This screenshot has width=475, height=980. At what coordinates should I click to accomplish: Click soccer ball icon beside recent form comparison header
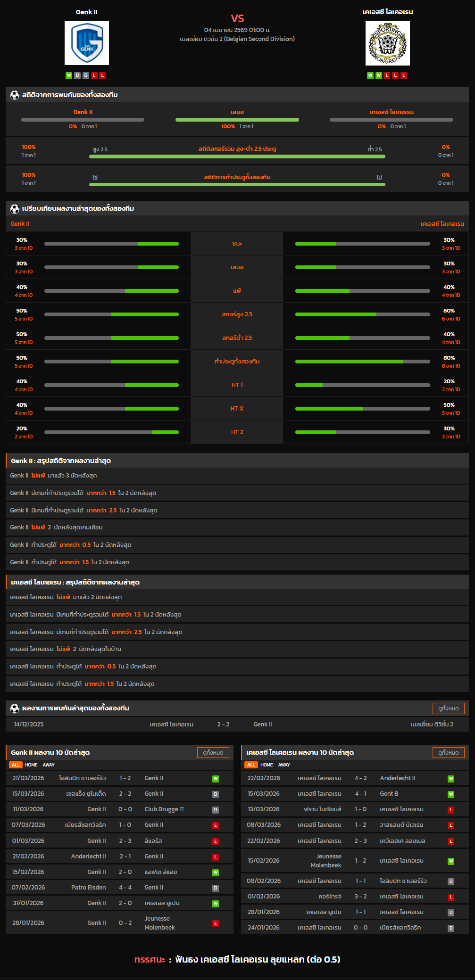15,208
